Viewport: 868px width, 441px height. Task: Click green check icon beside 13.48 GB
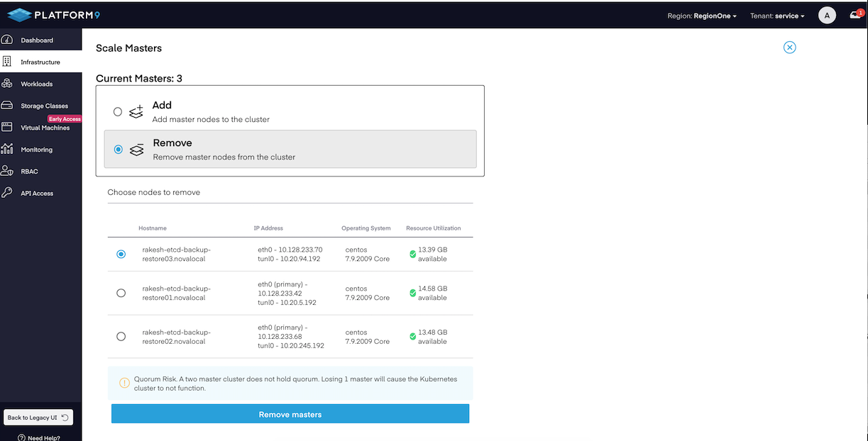coord(412,336)
